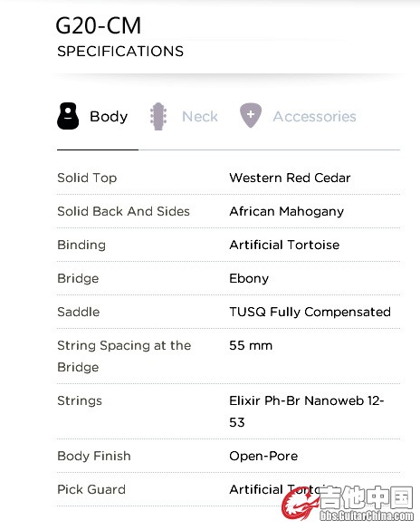Click the Elixir Ph-Br Nanoweb strings value
This screenshot has height=530, width=420.
307,411
